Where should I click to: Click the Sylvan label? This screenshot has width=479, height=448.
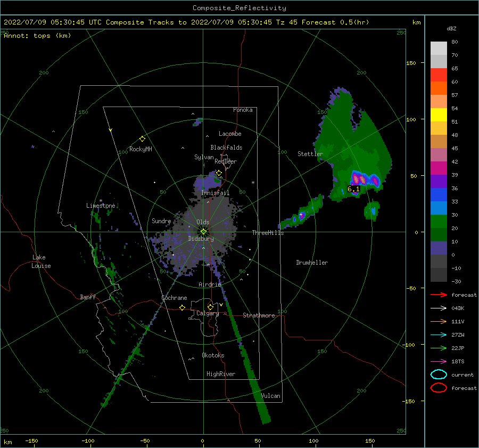[204, 157]
